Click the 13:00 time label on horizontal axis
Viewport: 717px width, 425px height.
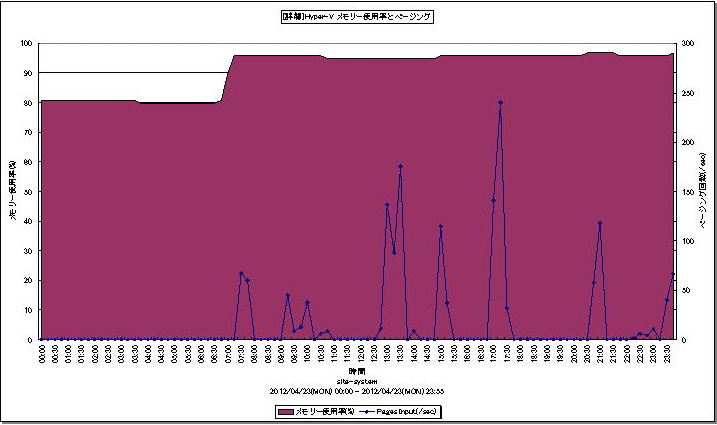tap(387, 354)
